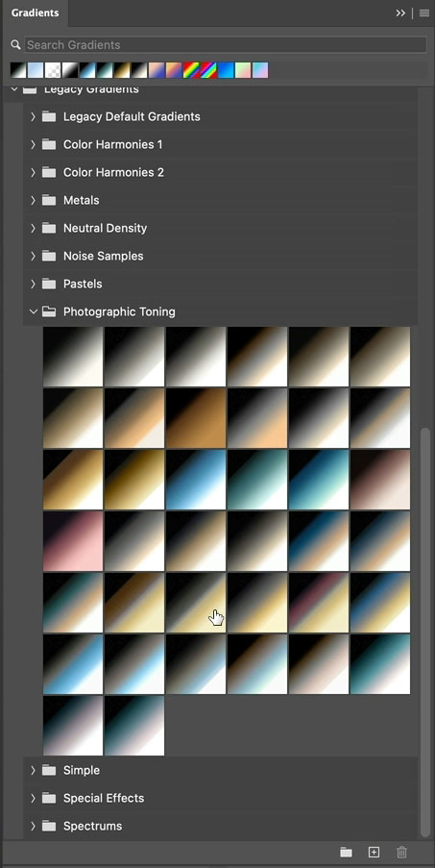Click the Search Gradients input field

point(226,45)
